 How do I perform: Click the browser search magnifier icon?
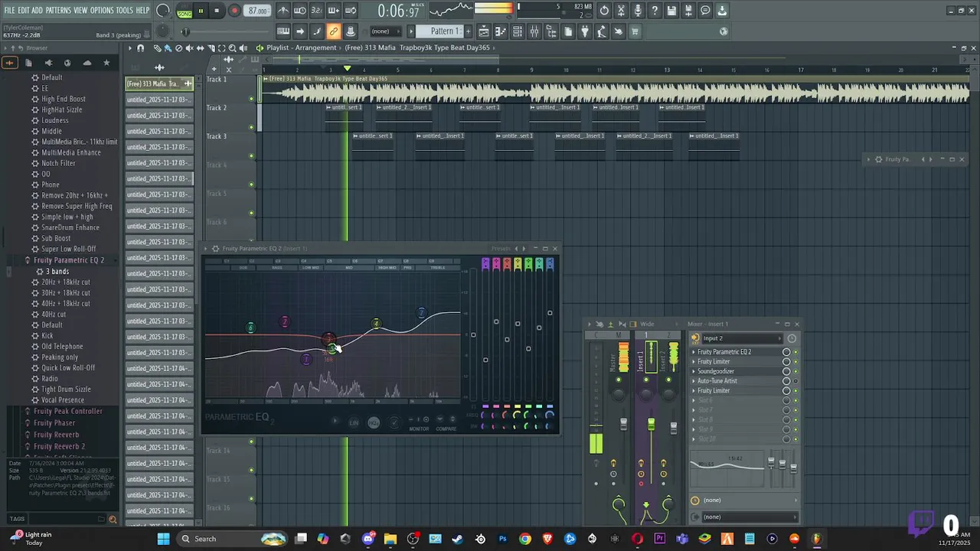[113, 520]
